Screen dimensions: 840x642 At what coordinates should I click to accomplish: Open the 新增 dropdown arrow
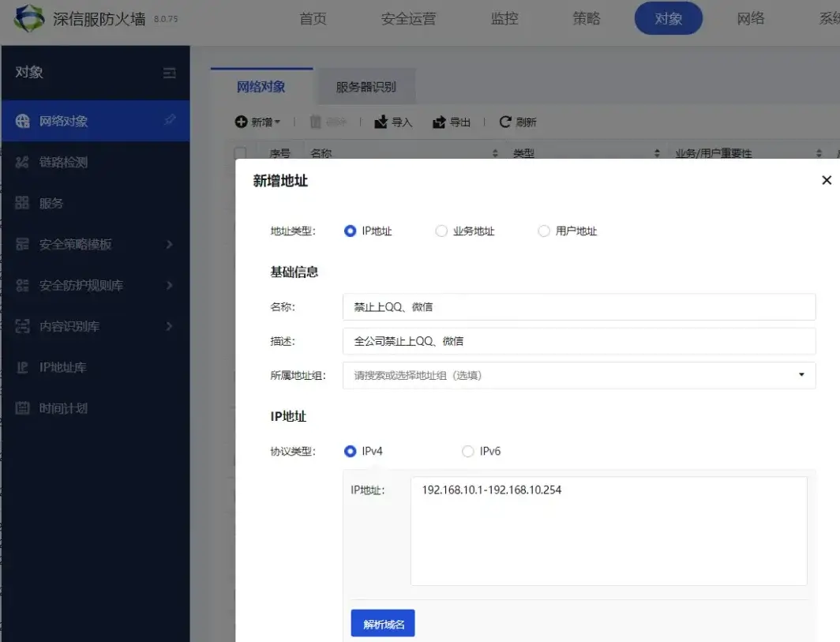pyautogui.click(x=278, y=122)
